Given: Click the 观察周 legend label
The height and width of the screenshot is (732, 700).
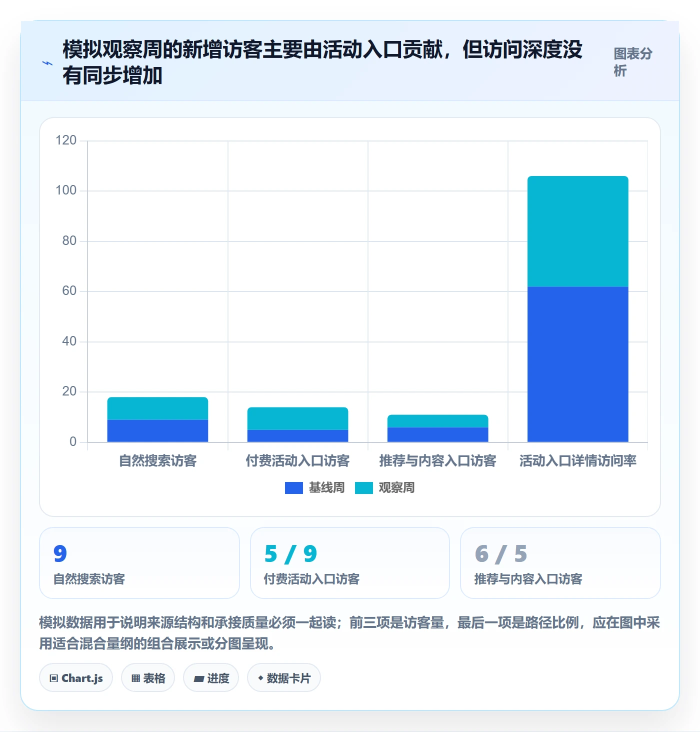Looking at the screenshot, I should click(x=396, y=487).
